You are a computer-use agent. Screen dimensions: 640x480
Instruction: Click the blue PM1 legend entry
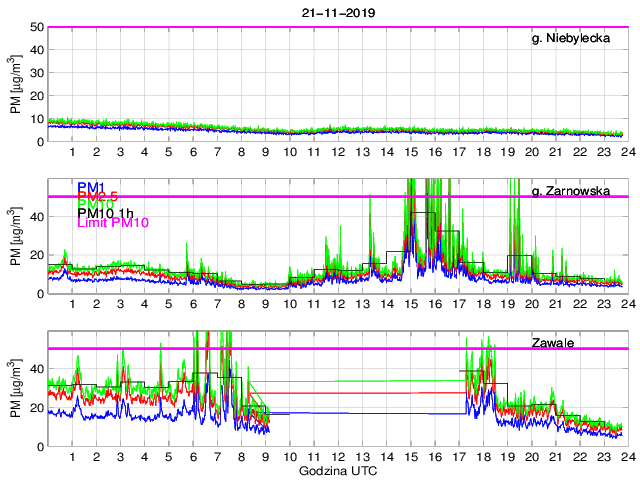tap(93, 186)
